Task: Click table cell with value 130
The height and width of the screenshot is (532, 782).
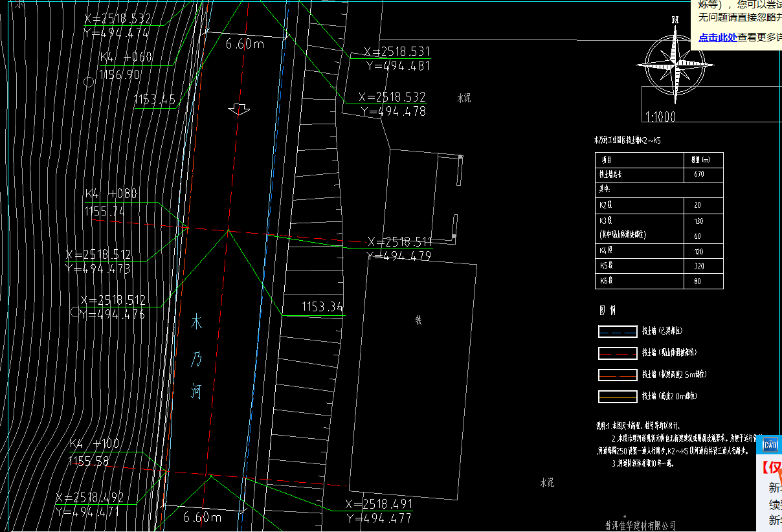Action: pos(698,221)
